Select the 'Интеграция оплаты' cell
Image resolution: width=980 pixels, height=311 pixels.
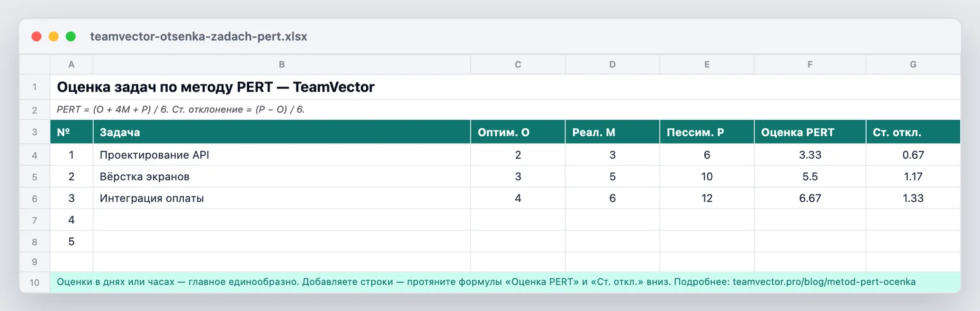tap(282, 198)
